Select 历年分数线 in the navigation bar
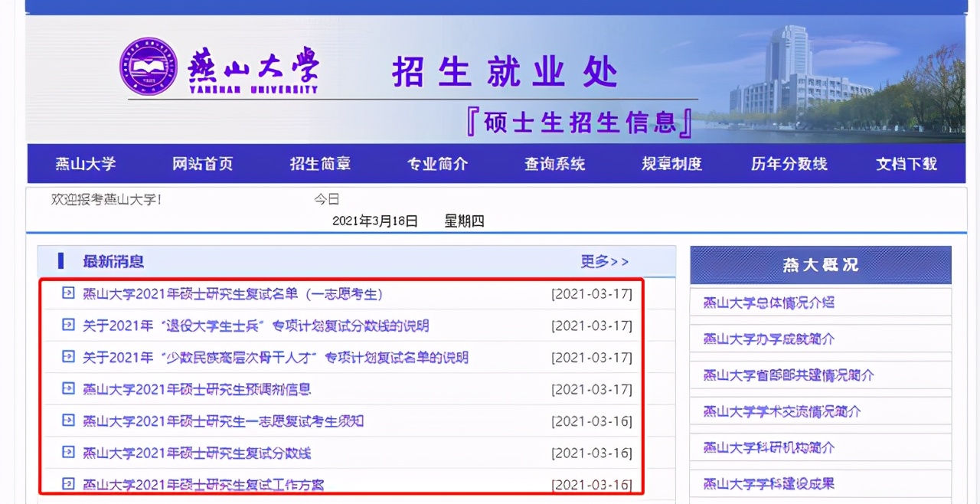 point(788,163)
